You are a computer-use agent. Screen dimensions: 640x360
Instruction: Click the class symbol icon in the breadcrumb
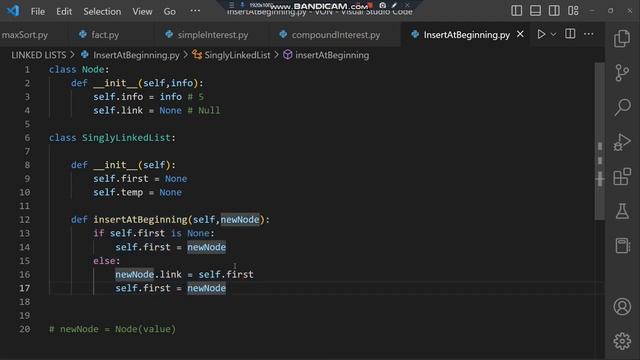coord(197,55)
